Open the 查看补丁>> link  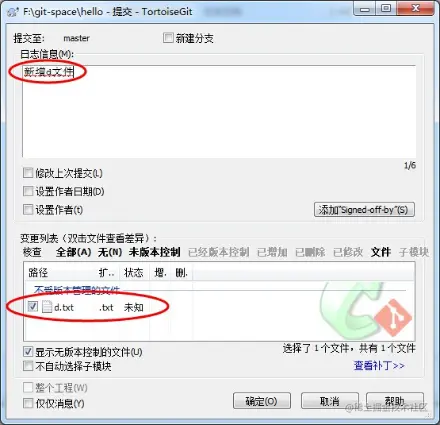point(379,366)
